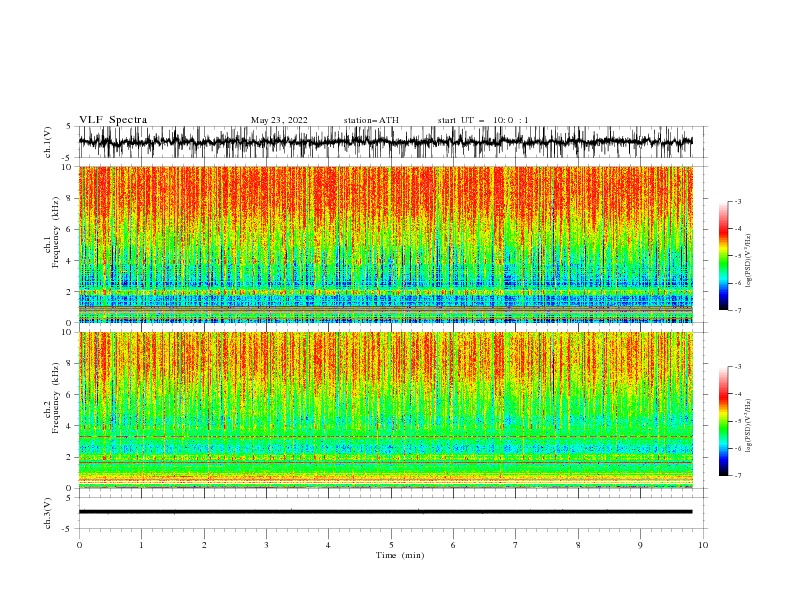
Task: Click the 'start UT = 10:0 :1' label
Action: pos(483,120)
